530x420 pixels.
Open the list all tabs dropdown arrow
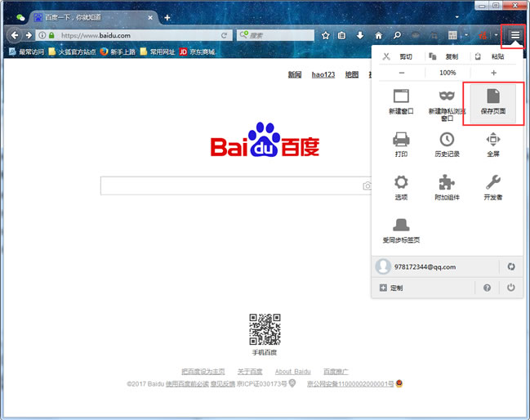coord(457,17)
